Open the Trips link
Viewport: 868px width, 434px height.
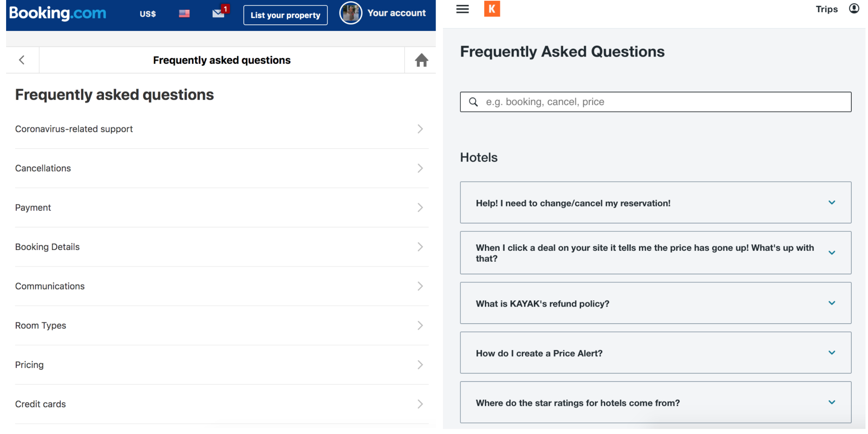[826, 9]
